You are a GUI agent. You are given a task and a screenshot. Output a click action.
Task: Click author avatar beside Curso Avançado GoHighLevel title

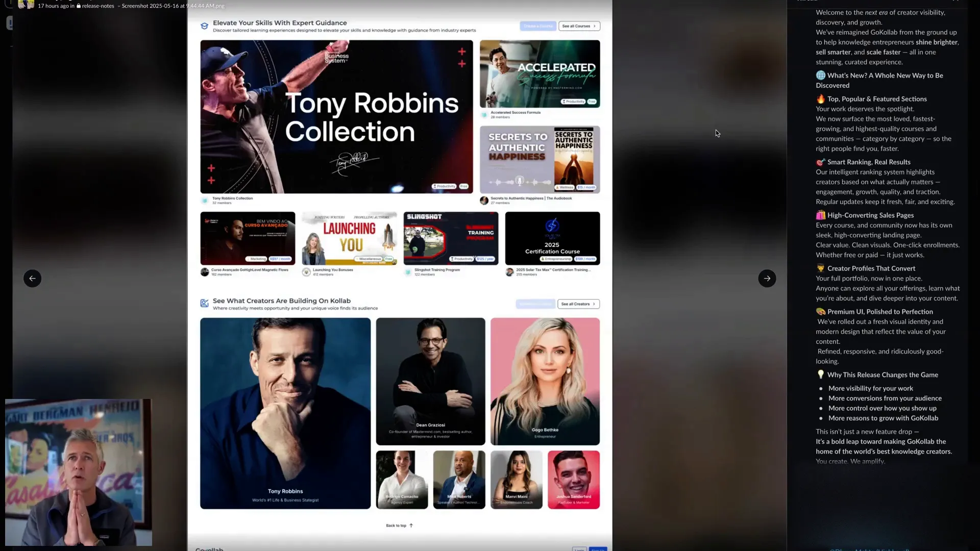(x=205, y=272)
